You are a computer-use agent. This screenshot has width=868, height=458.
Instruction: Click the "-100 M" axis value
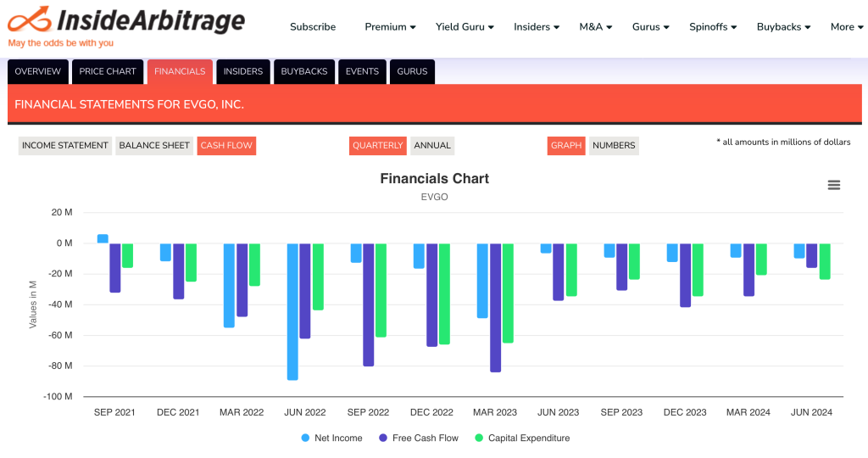(58, 397)
